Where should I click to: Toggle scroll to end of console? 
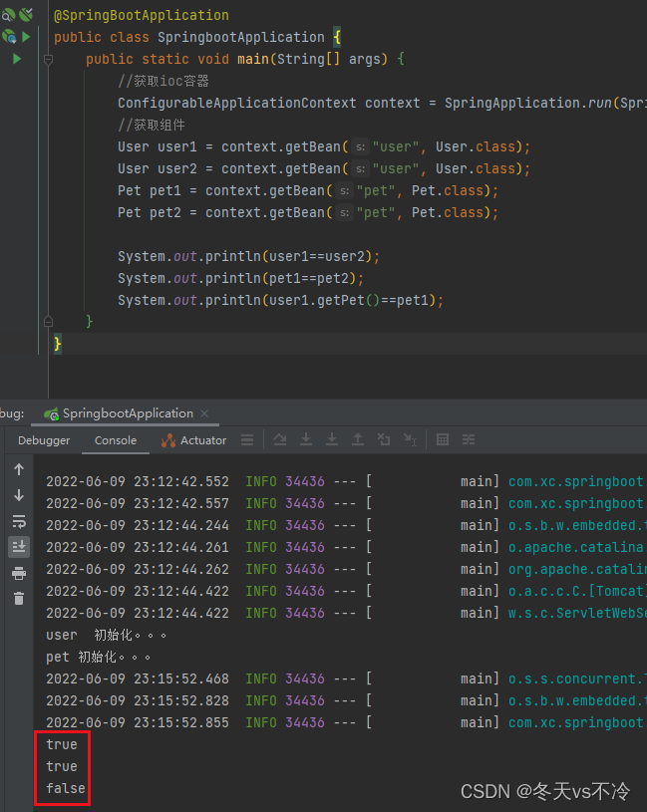[19, 547]
